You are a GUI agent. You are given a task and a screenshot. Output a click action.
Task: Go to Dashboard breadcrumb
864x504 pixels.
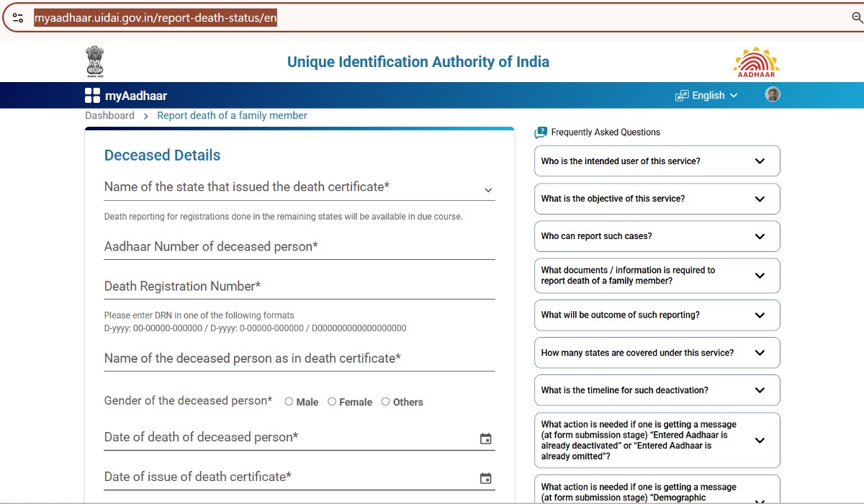[109, 116]
